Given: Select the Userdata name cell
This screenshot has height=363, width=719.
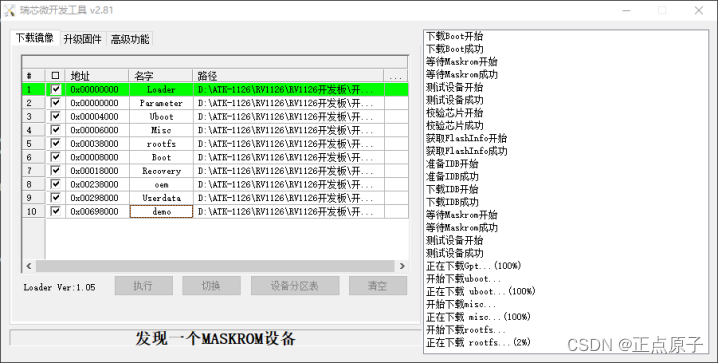Looking at the screenshot, I should coord(161,198).
